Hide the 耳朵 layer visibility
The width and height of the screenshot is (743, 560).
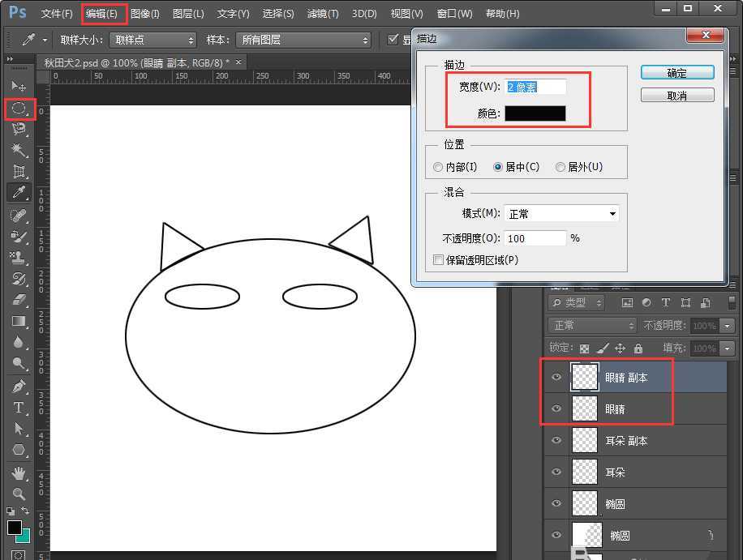click(556, 472)
